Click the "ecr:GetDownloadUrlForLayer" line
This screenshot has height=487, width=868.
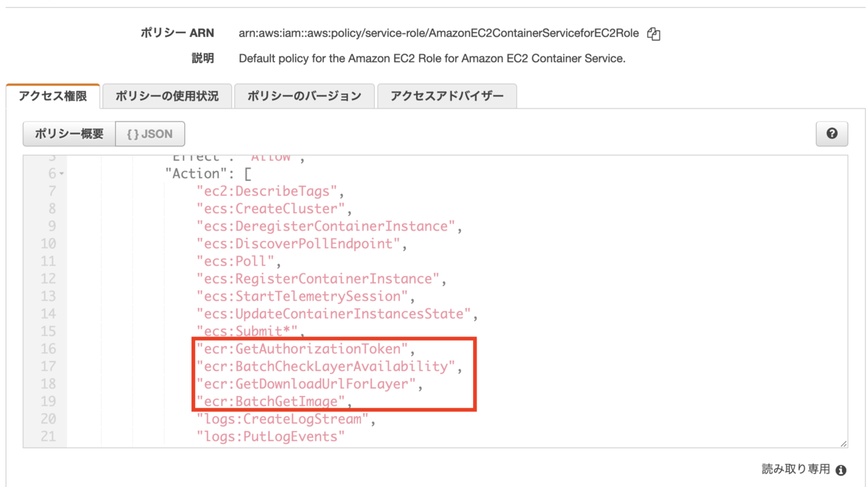[310, 384]
